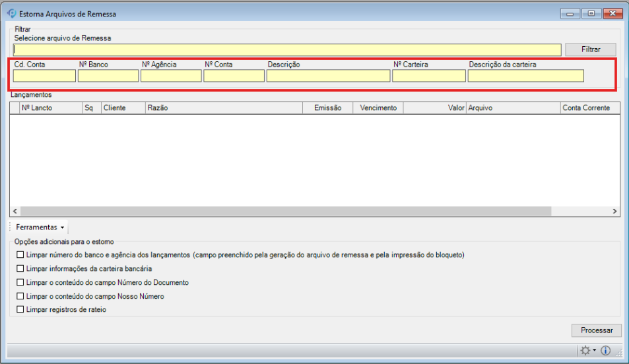Expand the dropdown arrow beside gear icon
This screenshot has width=629, height=364.
(595, 351)
